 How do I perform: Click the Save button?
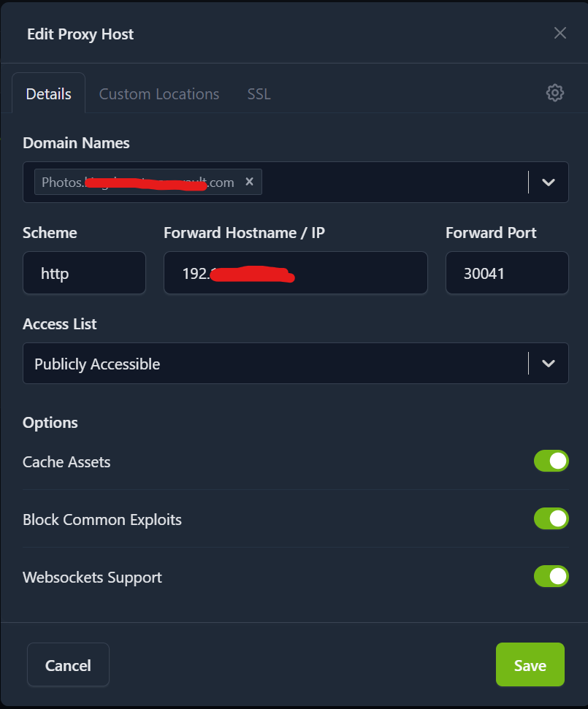[530, 664]
